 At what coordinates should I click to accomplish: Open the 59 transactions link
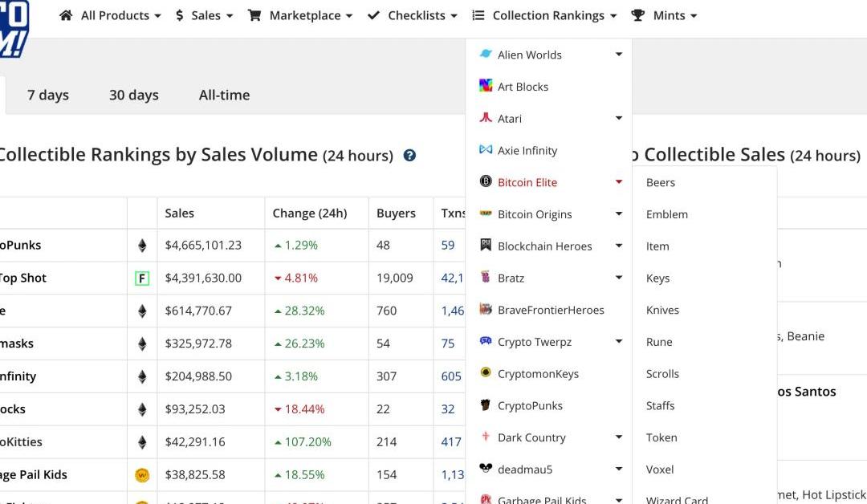click(448, 246)
